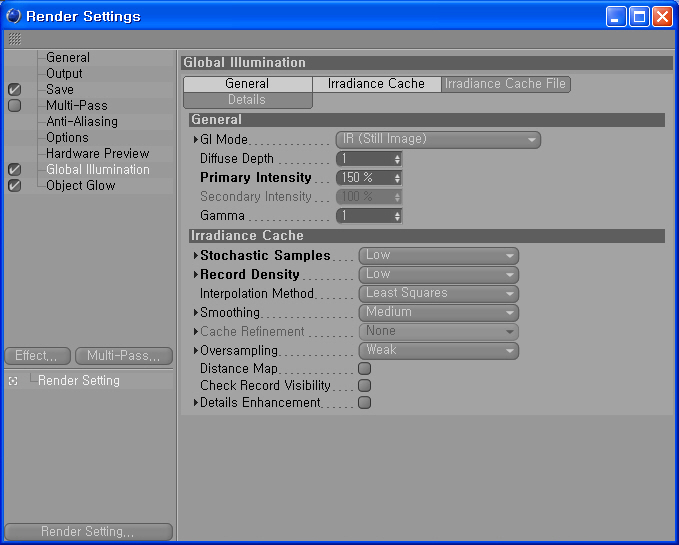Open the Record Density dropdown
679x545 pixels.
[439, 275]
